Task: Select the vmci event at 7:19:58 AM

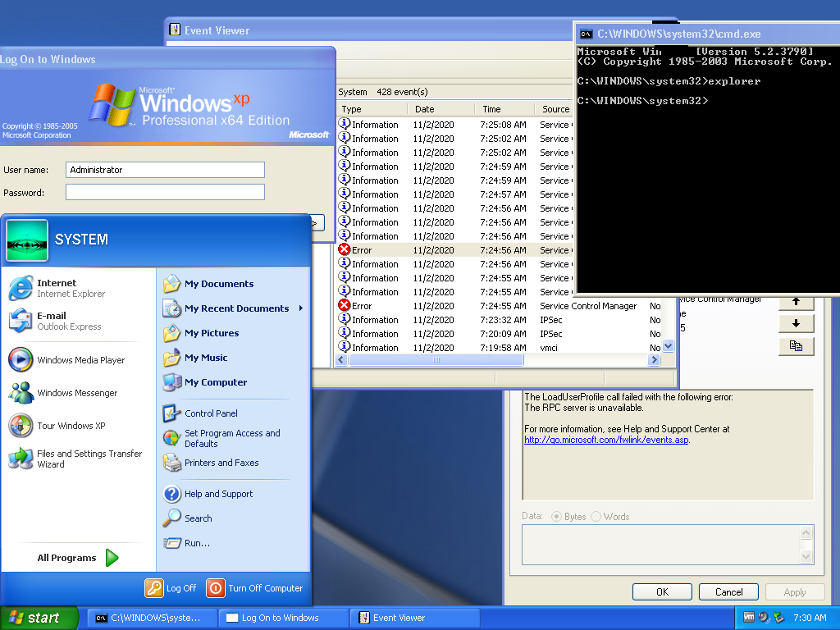Action: (x=499, y=348)
